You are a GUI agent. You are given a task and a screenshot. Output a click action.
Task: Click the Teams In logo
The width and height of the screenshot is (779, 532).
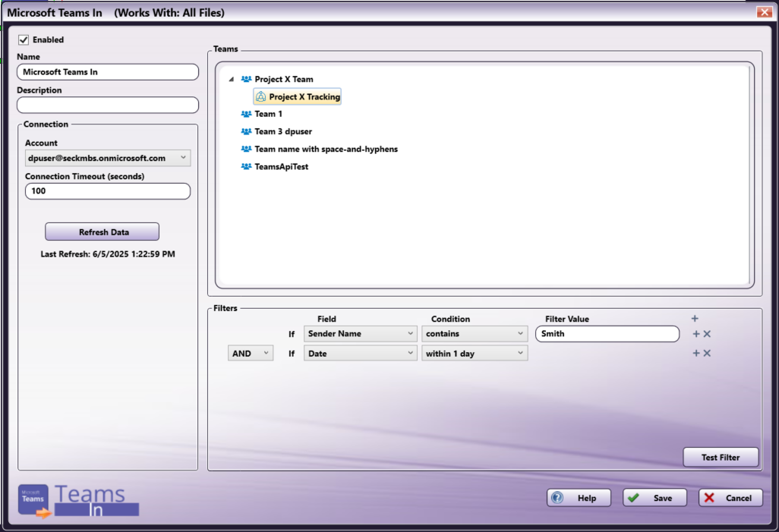[78, 501]
